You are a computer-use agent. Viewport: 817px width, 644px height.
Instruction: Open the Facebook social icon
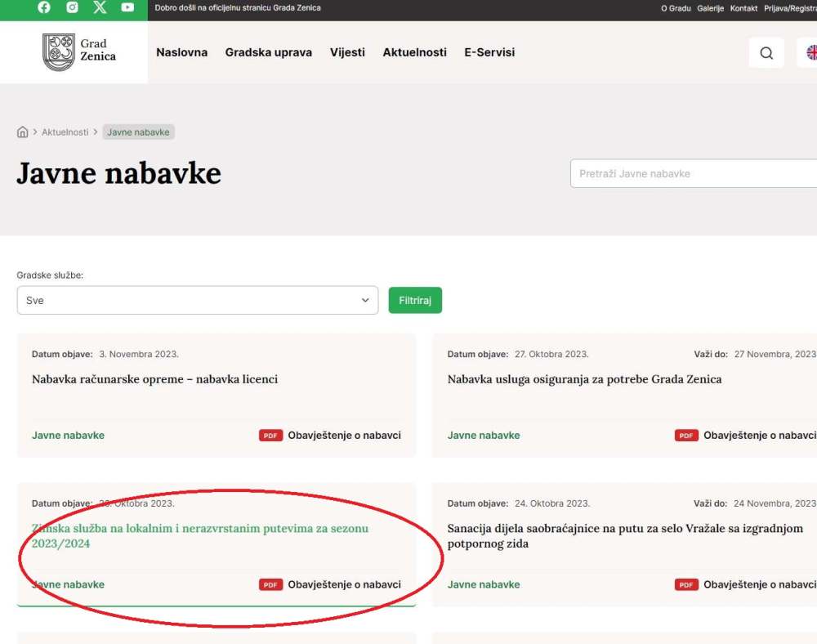coord(44,7)
